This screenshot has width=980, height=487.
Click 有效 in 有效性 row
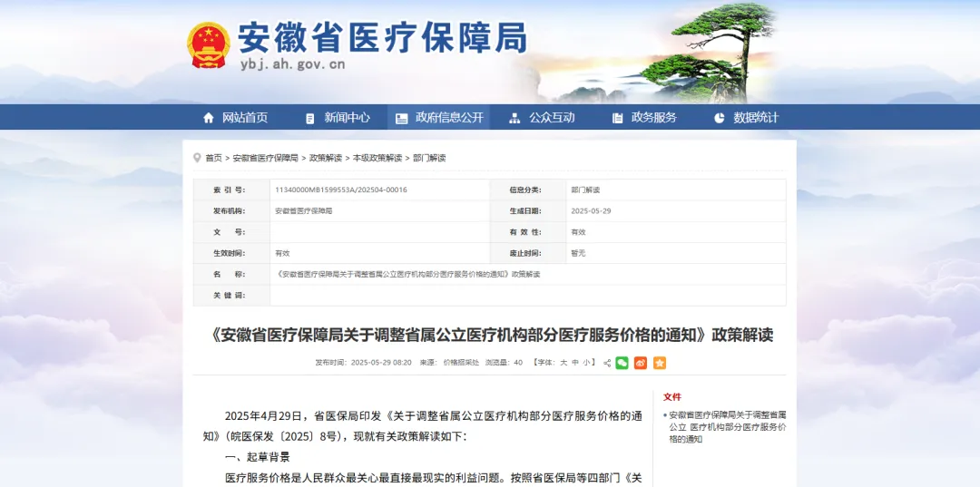pyautogui.click(x=578, y=232)
